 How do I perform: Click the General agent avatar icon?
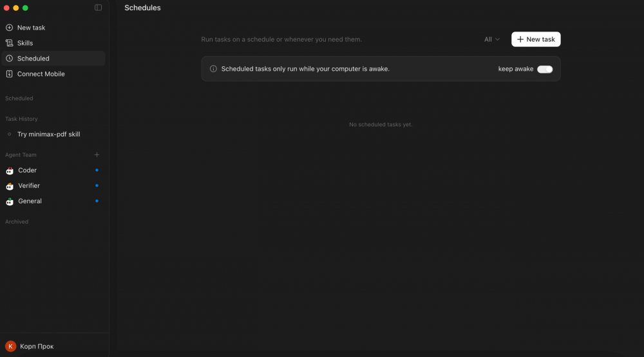click(10, 201)
